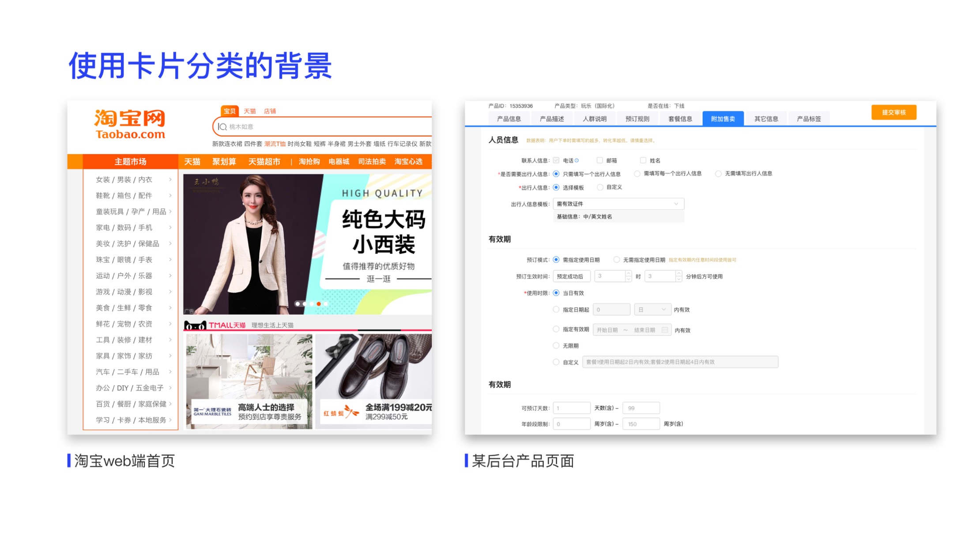Check the 姓名 checkbox

643,161
